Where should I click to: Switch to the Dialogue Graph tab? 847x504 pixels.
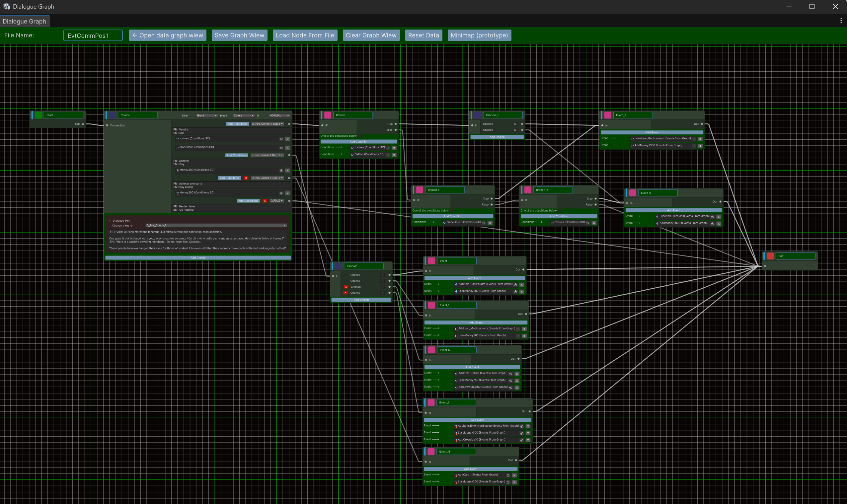[25, 21]
